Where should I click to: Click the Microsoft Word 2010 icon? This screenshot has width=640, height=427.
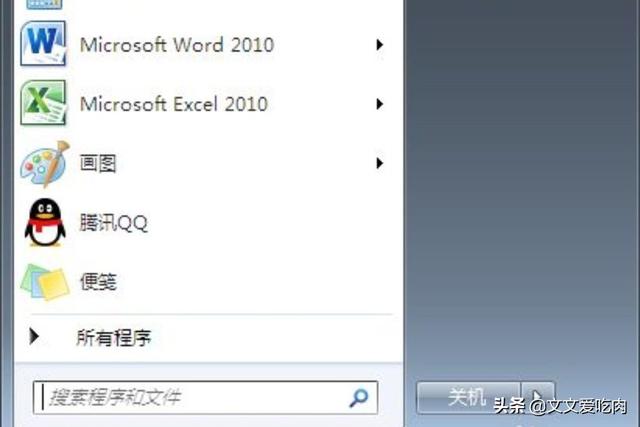coord(44,44)
